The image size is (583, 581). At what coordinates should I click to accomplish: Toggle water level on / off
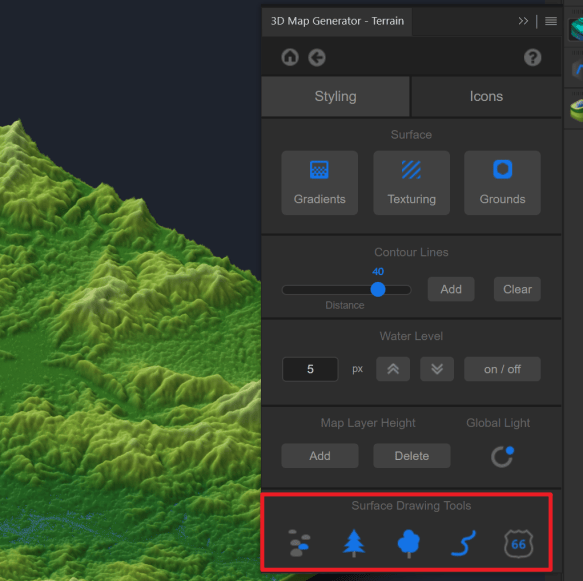click(x=502, y=369)
